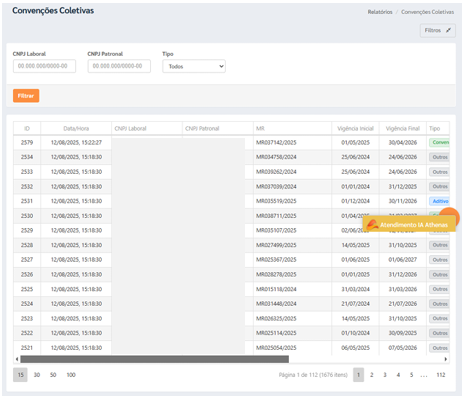
Task: Open Atendimento IA Athenas chat widget
Action: [409, 224]
